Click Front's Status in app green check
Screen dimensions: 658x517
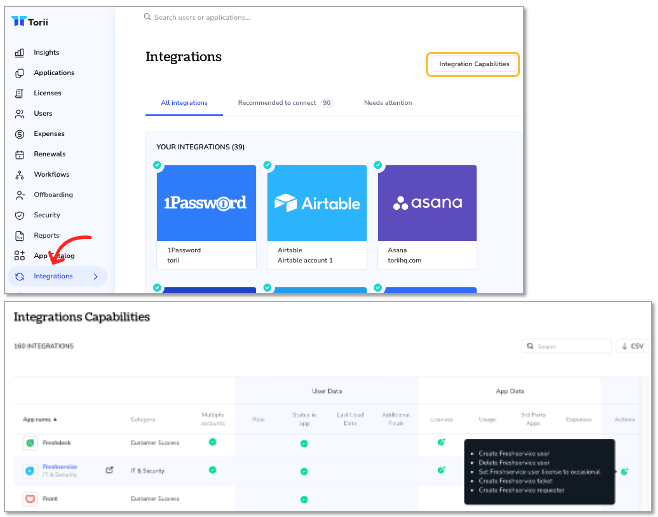(x=304, y=500)
